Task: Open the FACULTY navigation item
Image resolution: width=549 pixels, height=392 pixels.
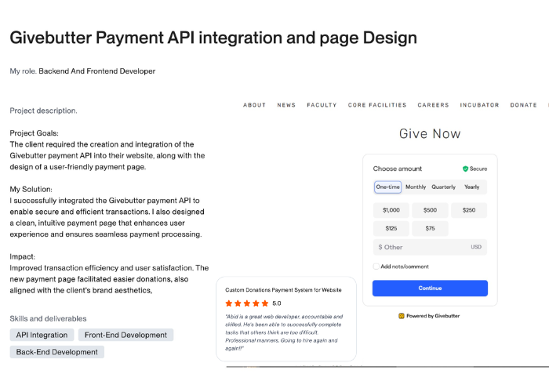Action: 322,105
